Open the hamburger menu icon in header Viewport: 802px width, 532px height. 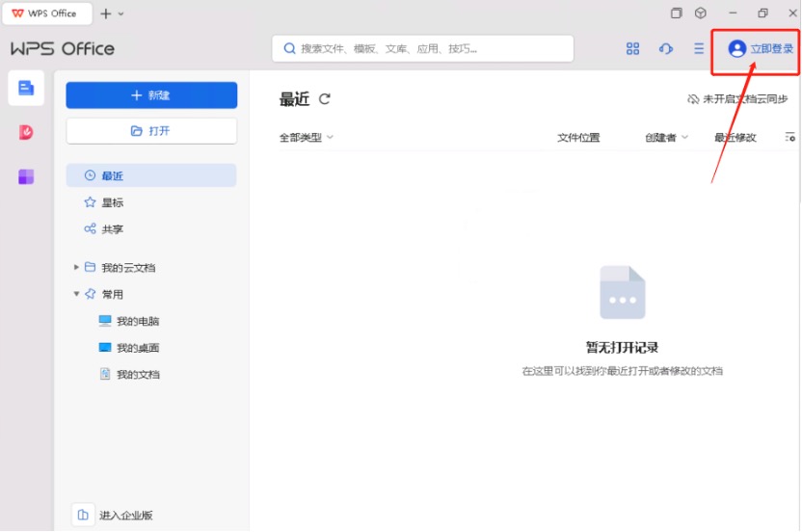point(699,49)
